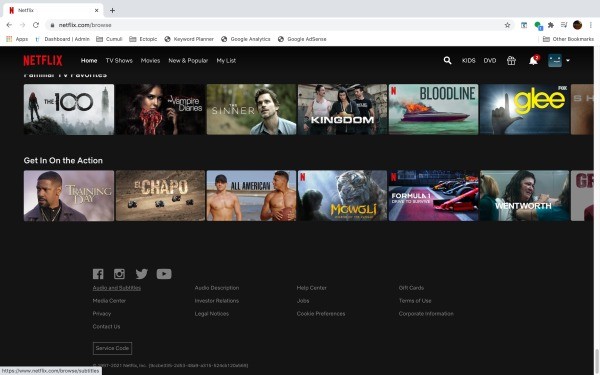Click site lock icon in address bar
This screenshot has height=375, width=600.
(x=52, y=25)
